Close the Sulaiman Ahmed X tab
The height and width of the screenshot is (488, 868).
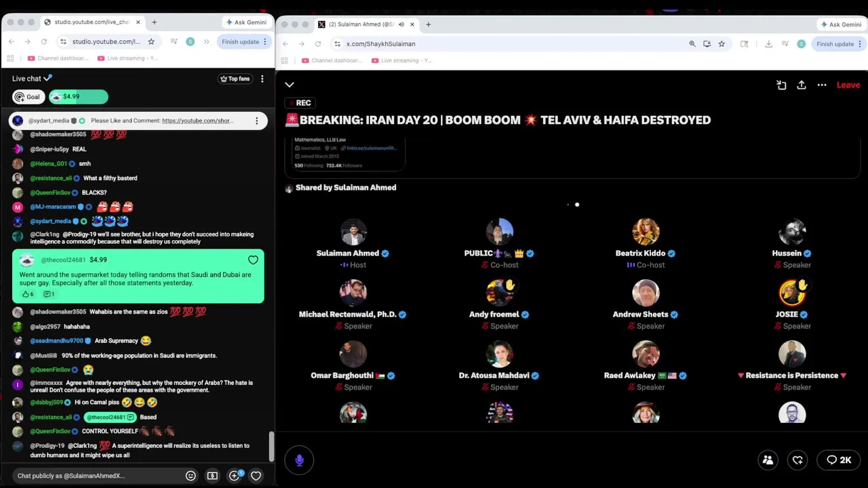point(412,24)
